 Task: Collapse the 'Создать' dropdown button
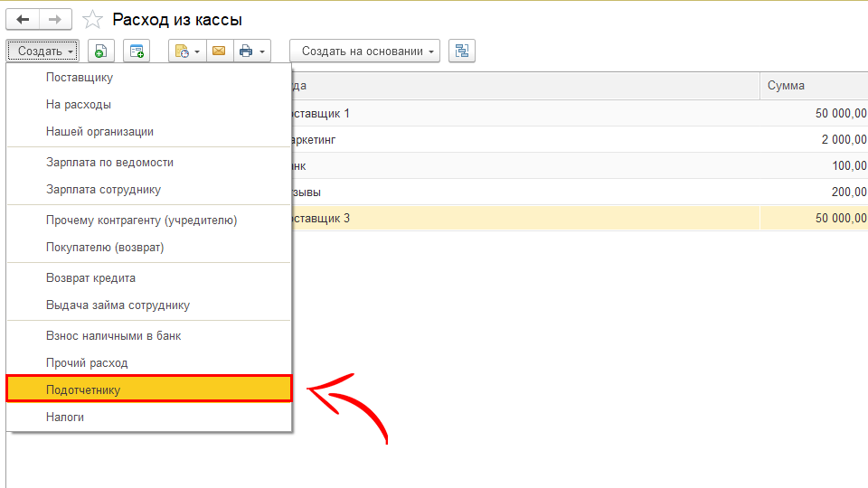(43, 52)
